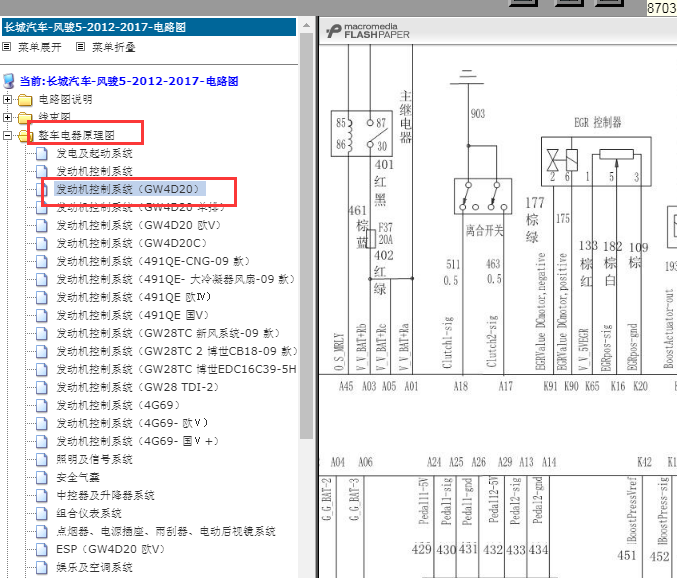Select 发动机控制系统（GW4D20） entry

[x=130, y=189]
